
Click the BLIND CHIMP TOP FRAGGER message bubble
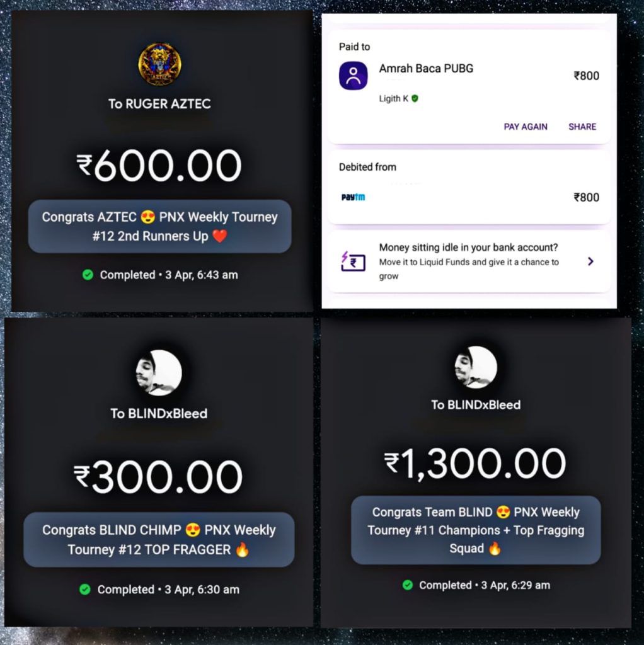point(159,540)
